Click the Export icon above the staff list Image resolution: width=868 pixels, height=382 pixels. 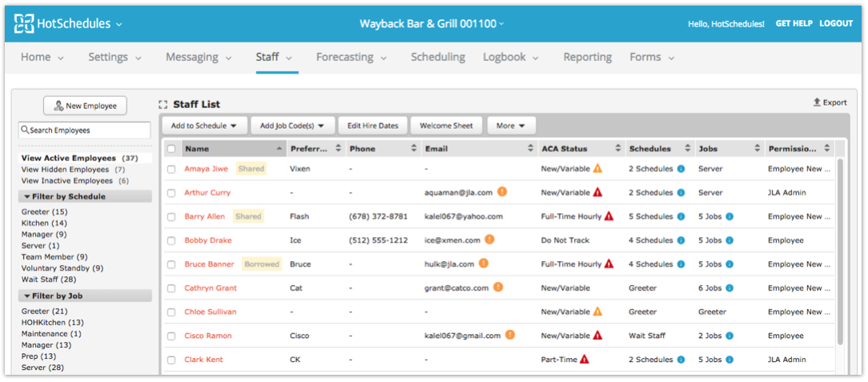tap(817, 103)
